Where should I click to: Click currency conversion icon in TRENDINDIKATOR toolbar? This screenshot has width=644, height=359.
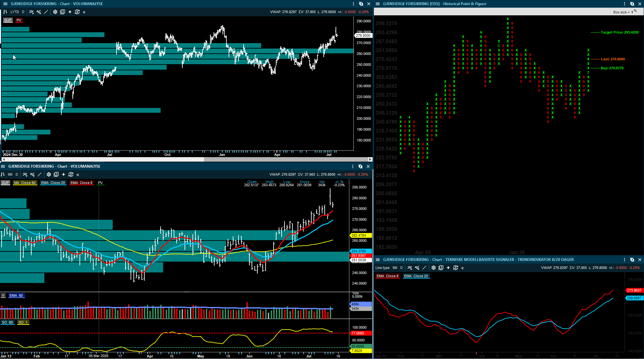point(456,268)
